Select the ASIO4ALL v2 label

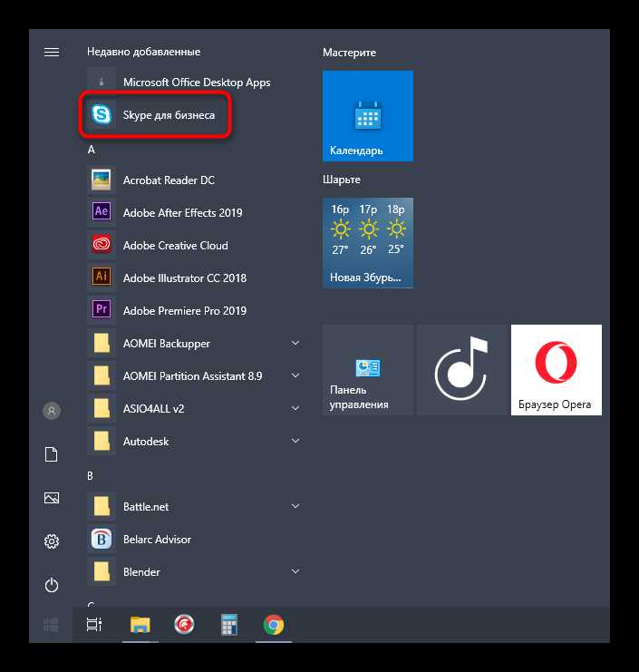153,409
